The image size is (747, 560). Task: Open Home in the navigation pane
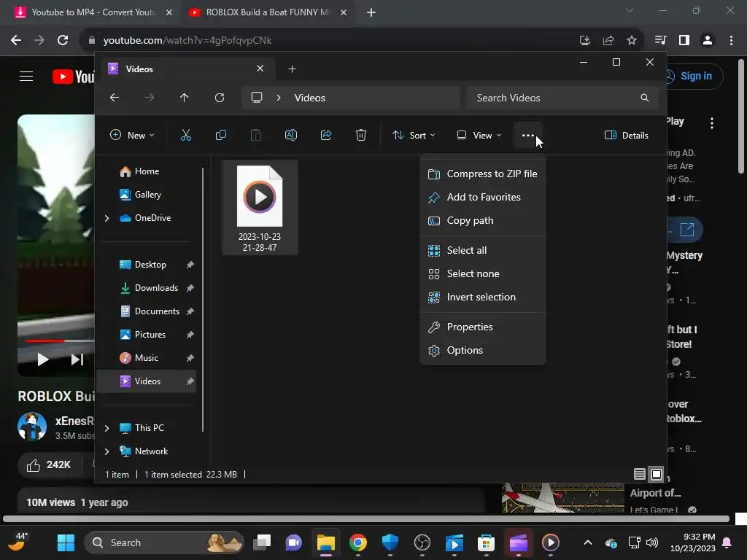point(147,171)
